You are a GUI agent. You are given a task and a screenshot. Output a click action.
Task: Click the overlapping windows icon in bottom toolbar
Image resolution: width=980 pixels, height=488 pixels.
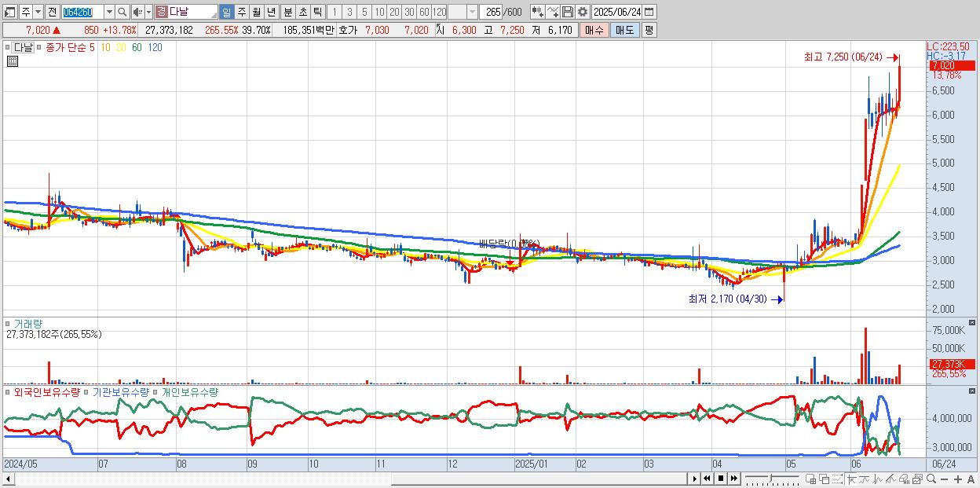pyautogui.click(x=825, y=479)
